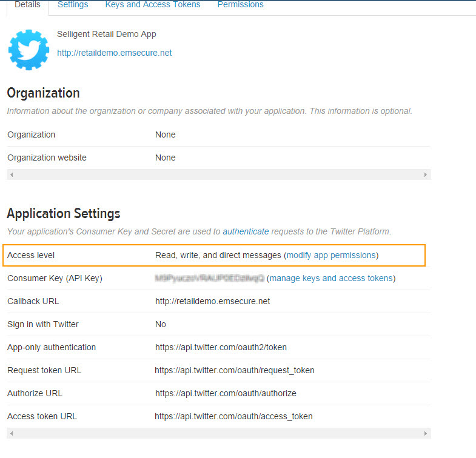Click the Authorize URL value
476x458 pixels.
226,393
